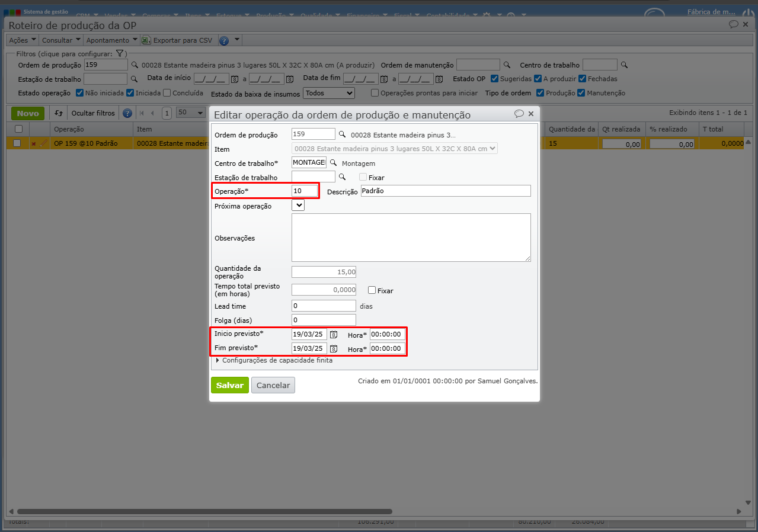Click the Operação column header
Image resolution: width=758 pixels, height=532 pixels.
[x=91, y=129]
